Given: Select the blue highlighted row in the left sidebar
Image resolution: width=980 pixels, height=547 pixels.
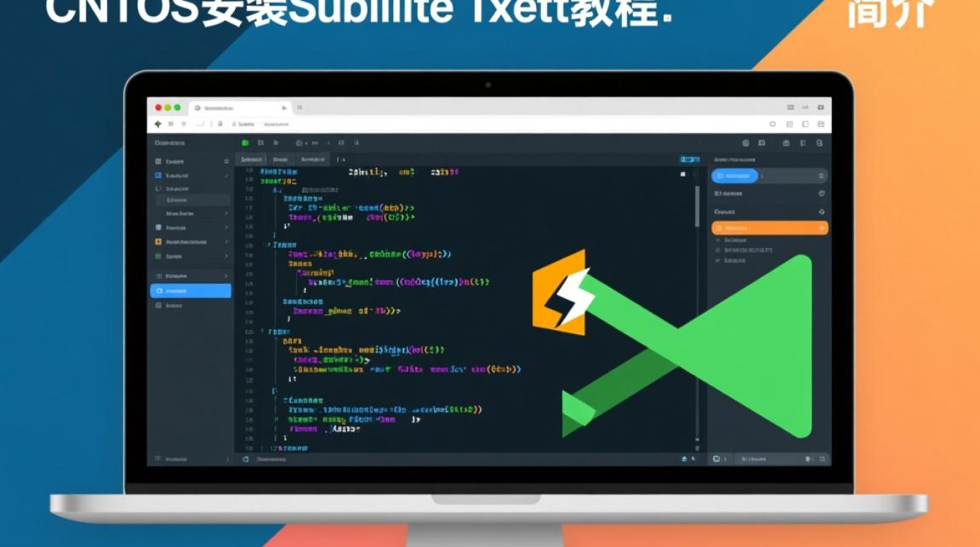Looking at the screenshot, I should coord(190,291).
